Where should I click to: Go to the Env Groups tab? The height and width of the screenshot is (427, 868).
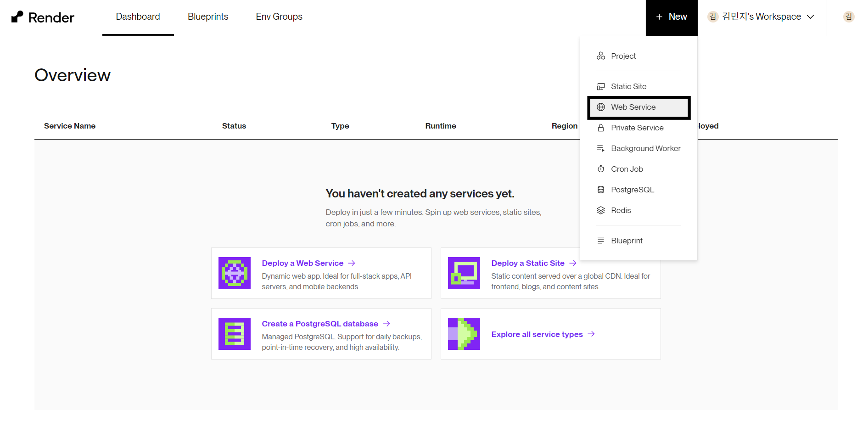[279, 17]
